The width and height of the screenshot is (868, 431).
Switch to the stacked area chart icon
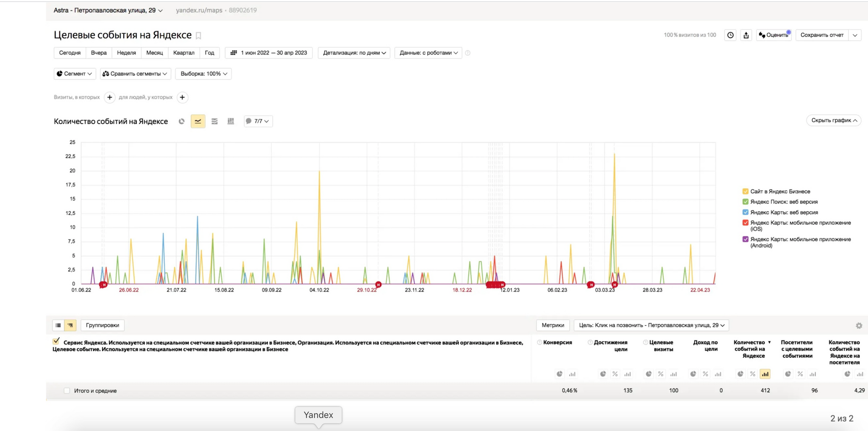tap(214, 121)
